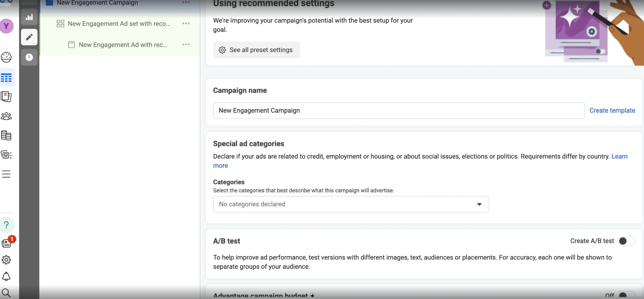Open options menu for New Engagement Ad

[186, 45]
